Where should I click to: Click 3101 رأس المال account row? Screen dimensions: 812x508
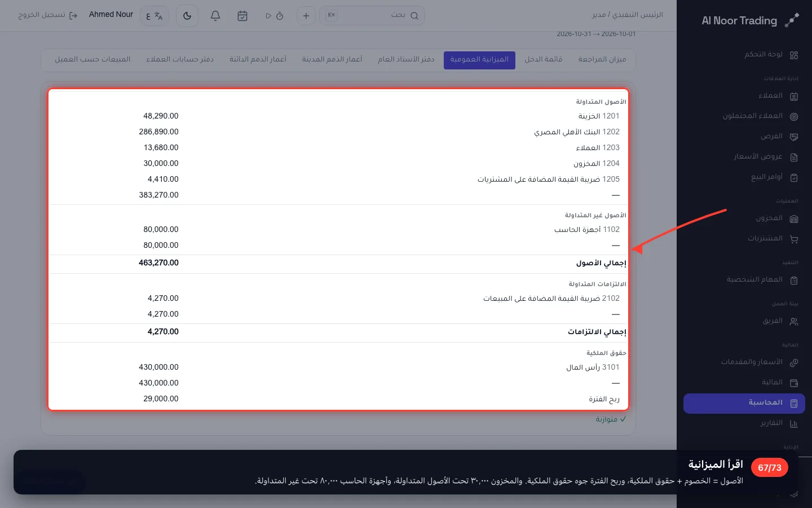point(338,367)
